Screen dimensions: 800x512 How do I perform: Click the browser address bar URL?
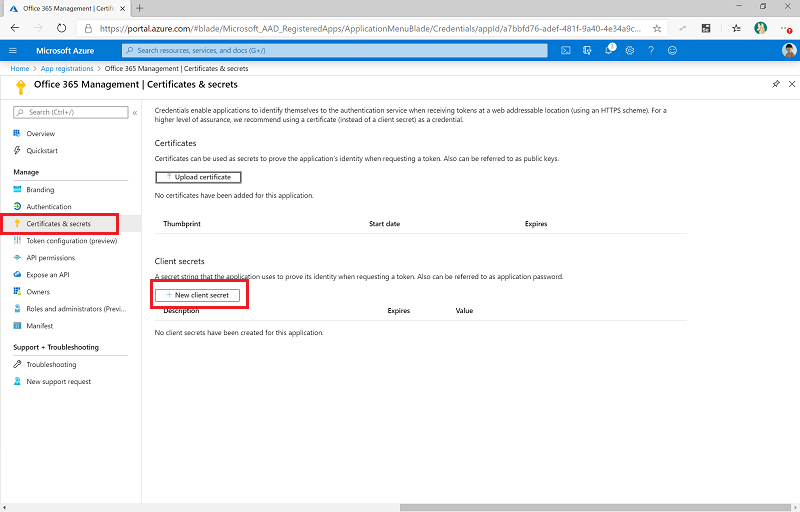point(370,29)
